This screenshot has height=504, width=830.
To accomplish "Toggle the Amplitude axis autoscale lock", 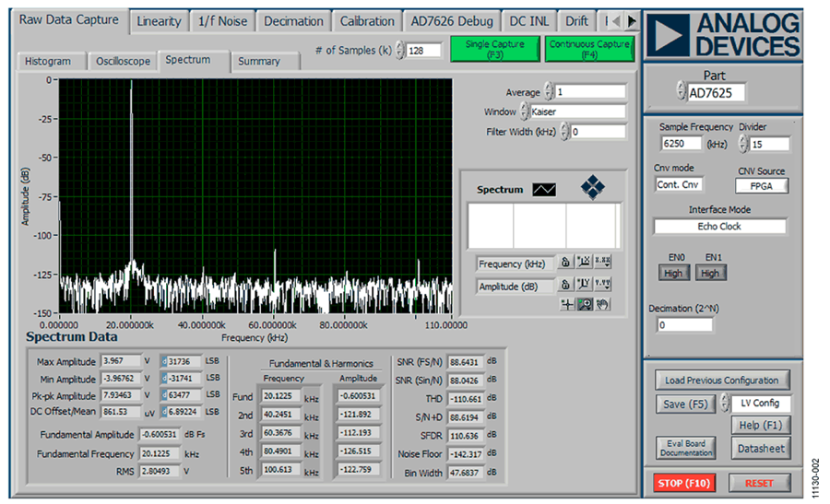I will (x=565, y=285).
